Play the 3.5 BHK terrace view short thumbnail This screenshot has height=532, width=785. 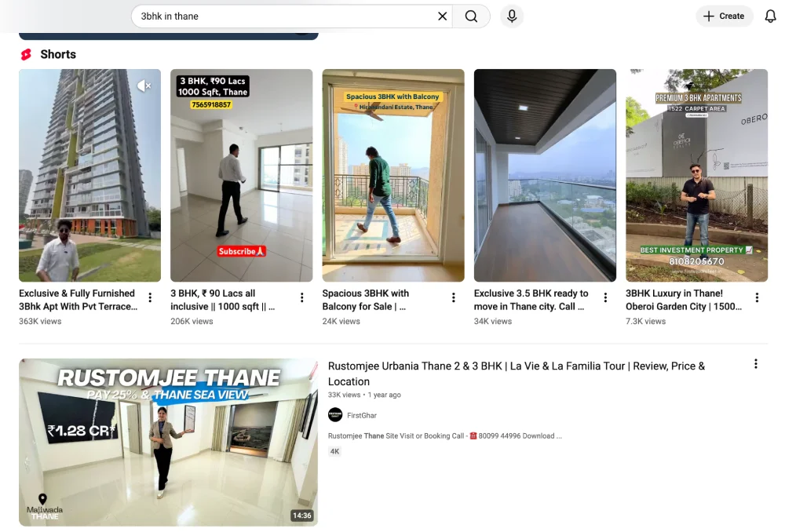tap(545, 175)
